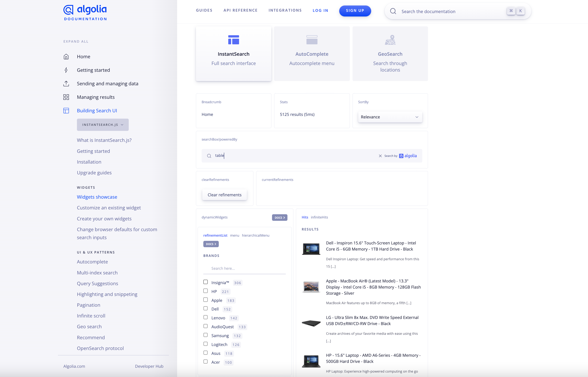Open the GeoSearch locations card
This screenshot has height=377, width=588.
pyautogui.click(x=390, y=53)
